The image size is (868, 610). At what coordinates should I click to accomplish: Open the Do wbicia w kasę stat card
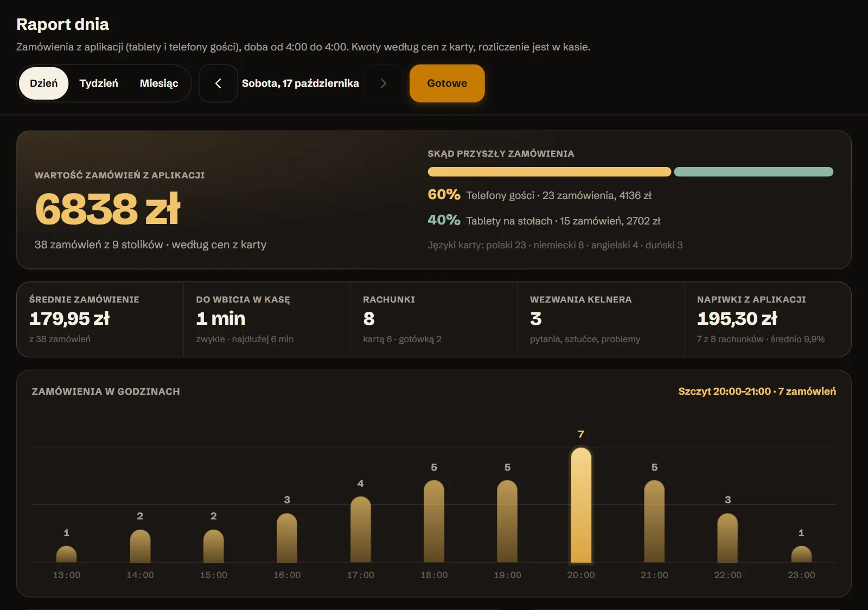267,319
